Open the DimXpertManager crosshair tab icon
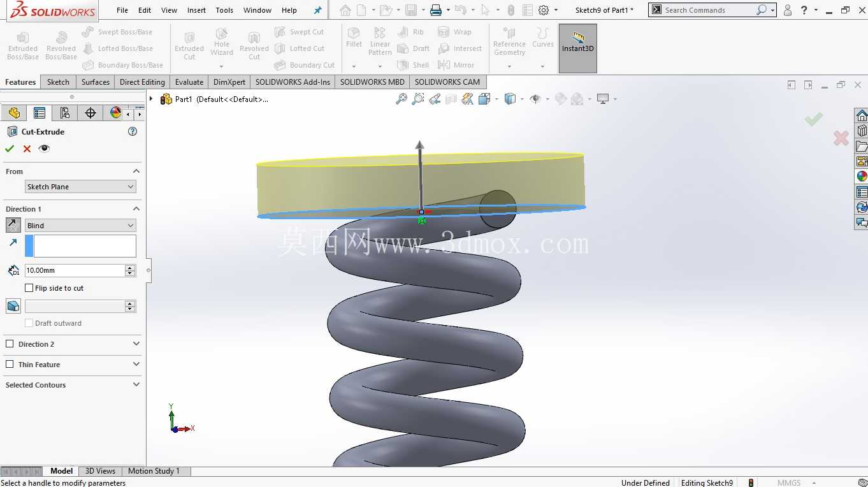The height and width of the screenshot is (487, 868). [x=90, y=113]
